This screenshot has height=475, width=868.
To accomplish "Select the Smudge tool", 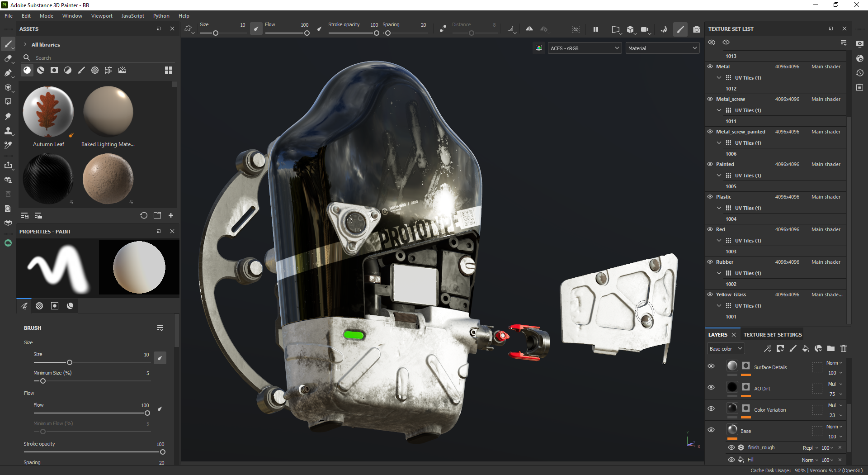I will coord(8,116).
